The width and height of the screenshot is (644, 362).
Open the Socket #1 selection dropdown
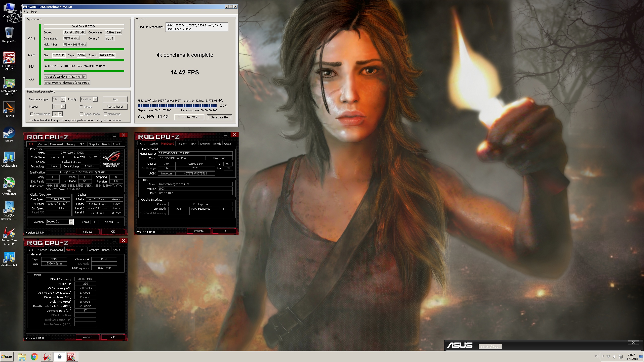click(x=60, y=222)
